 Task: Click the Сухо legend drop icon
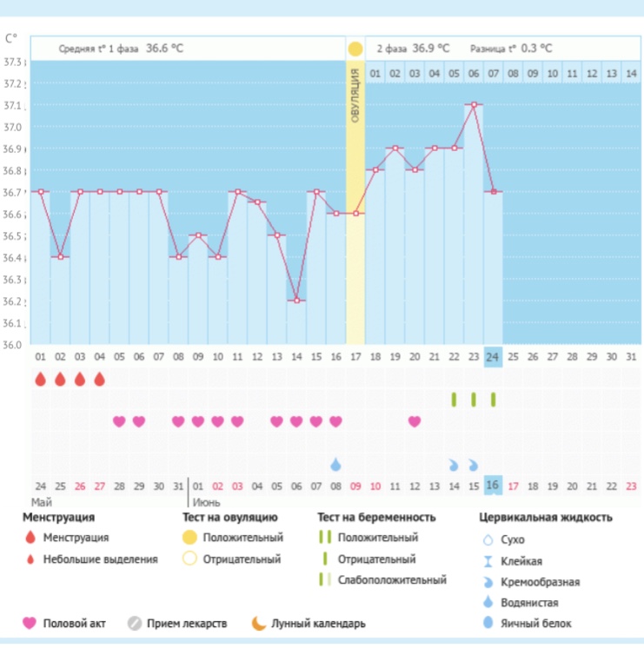[487, 539]
